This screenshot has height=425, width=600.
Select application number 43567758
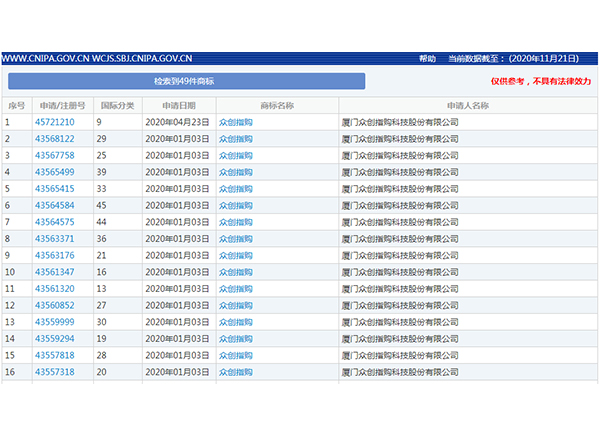55,156
